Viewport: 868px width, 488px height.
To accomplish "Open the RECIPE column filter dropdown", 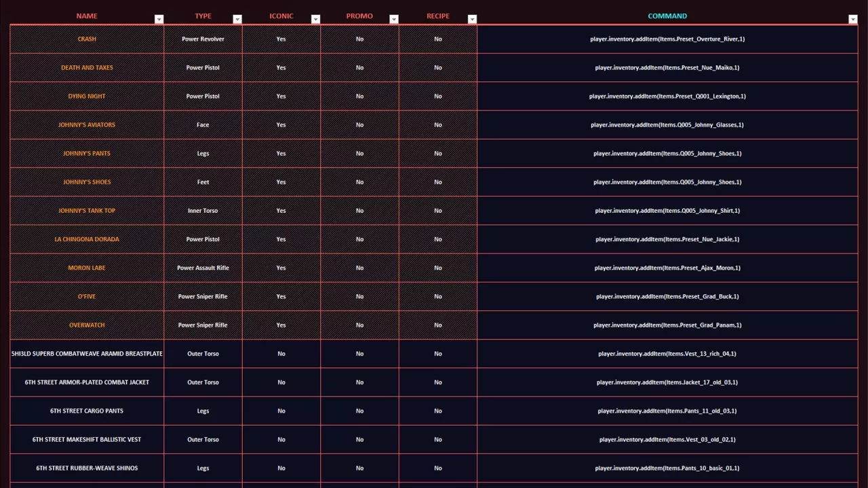I will pyautogui.click(x=472, y=19).
